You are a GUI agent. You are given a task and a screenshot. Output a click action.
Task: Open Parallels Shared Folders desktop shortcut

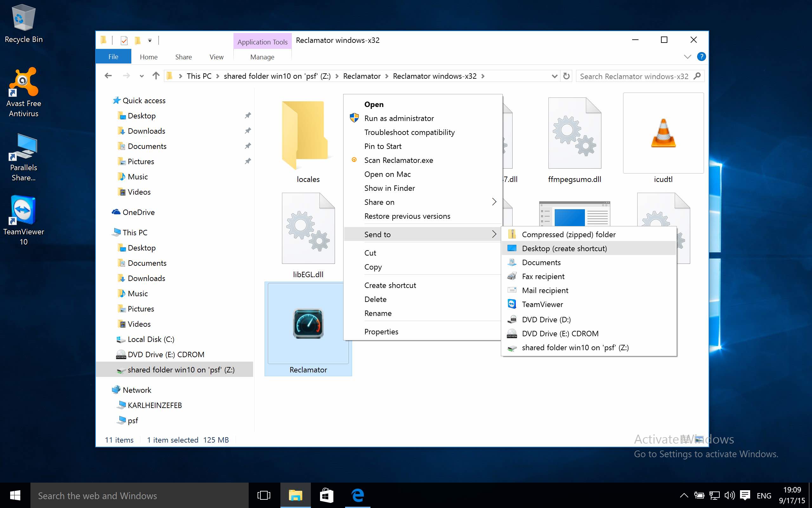(x=23, y=157)
